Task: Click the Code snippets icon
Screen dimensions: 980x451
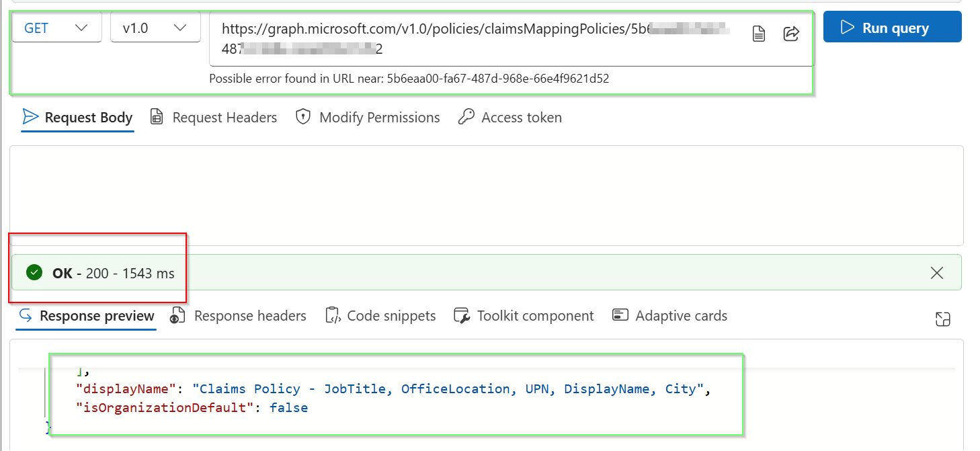Action: click(333, 315)
